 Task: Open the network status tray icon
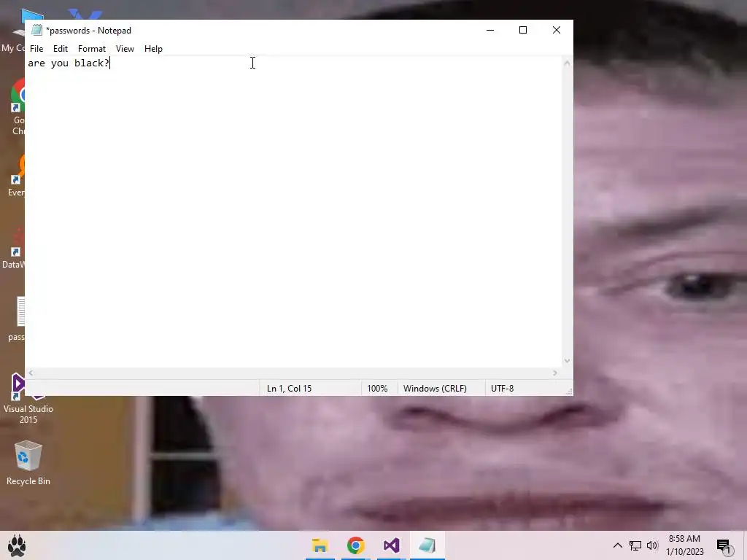pos(635,545)
